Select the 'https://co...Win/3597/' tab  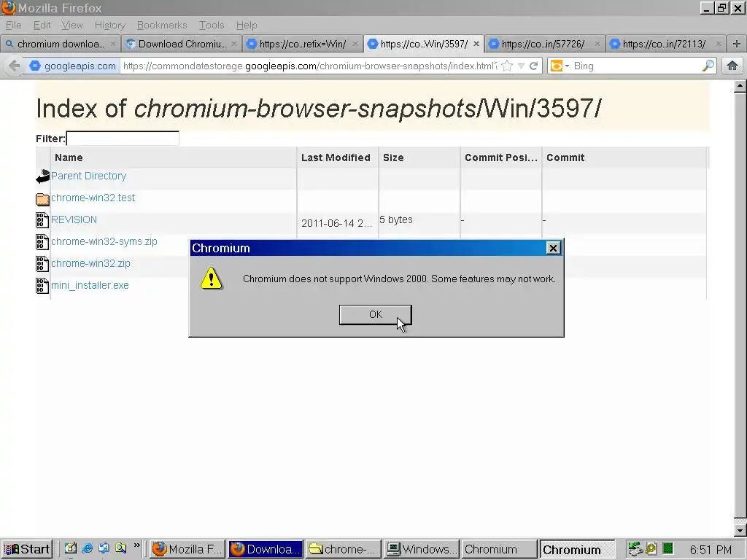click(424, 44)
